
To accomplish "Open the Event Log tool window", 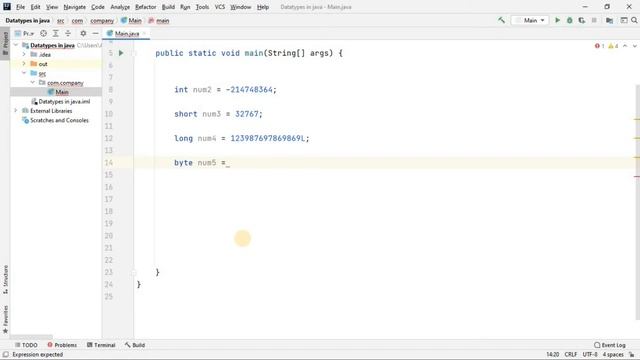I will coord(610,345).
